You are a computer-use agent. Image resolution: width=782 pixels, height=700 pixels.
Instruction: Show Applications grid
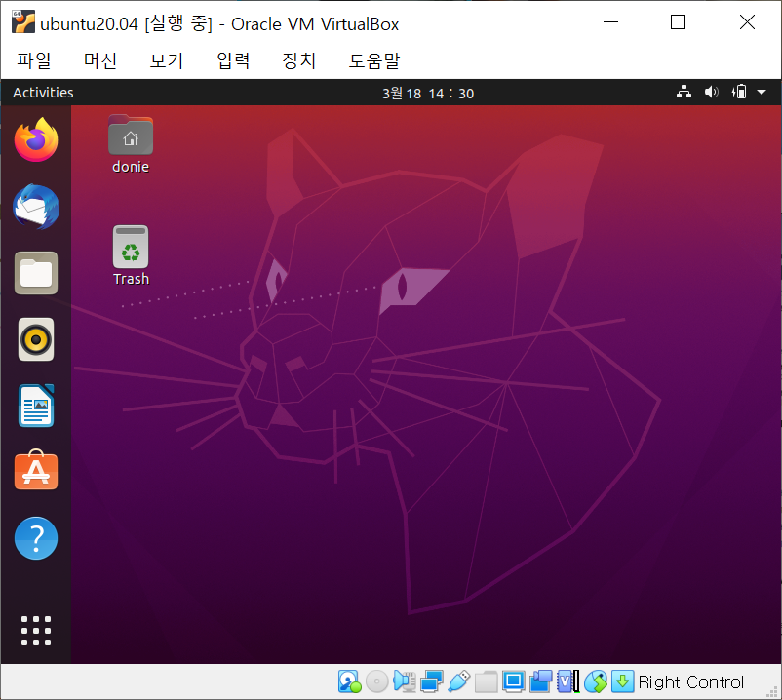pyautogui.click(x=36, y=631)
